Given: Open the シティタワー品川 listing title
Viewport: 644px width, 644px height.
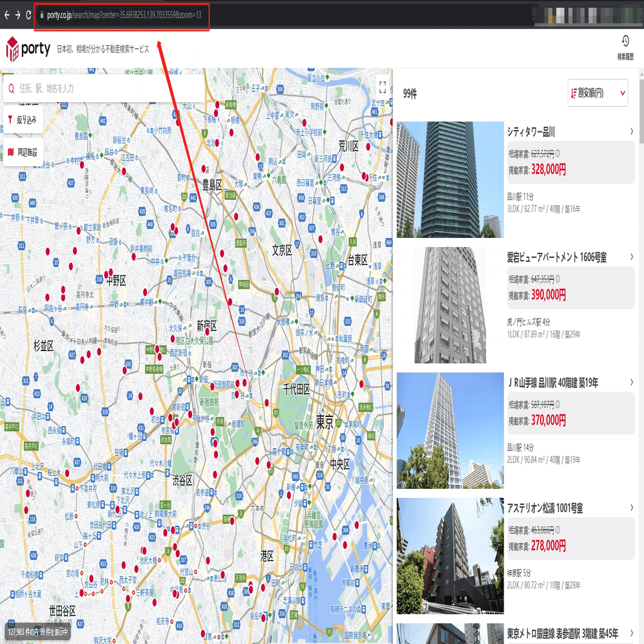Looking at the screenshot, I should click(x=531, y=132).
